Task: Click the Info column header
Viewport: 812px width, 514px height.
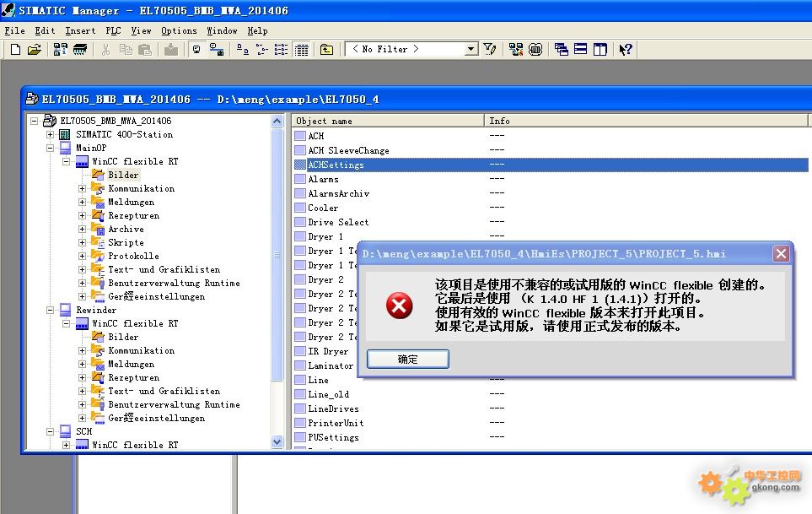Action: tap(646, 121)
